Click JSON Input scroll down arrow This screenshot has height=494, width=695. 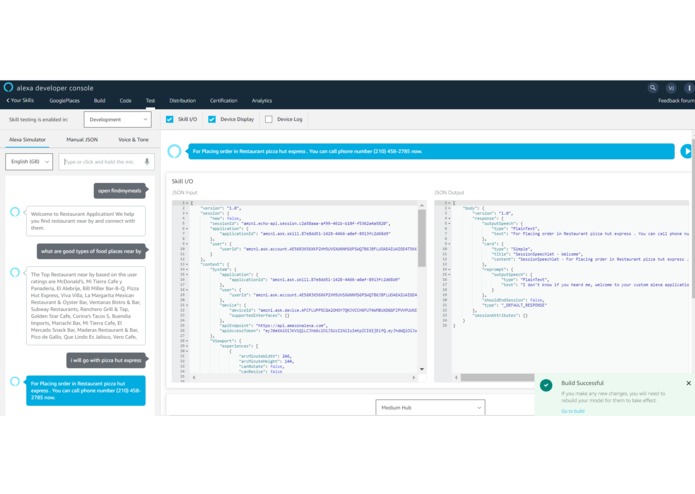pyautogui.click(x=422, y=369)
